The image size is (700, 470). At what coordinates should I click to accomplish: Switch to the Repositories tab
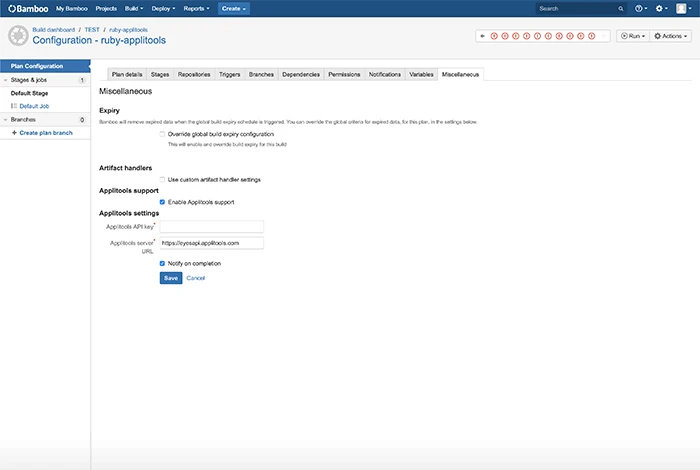pos(194,75)
